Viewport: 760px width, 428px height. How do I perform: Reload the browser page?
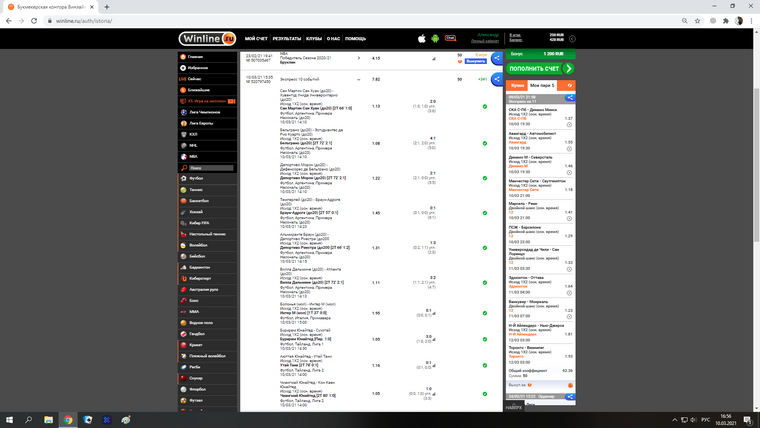point(34,21)
